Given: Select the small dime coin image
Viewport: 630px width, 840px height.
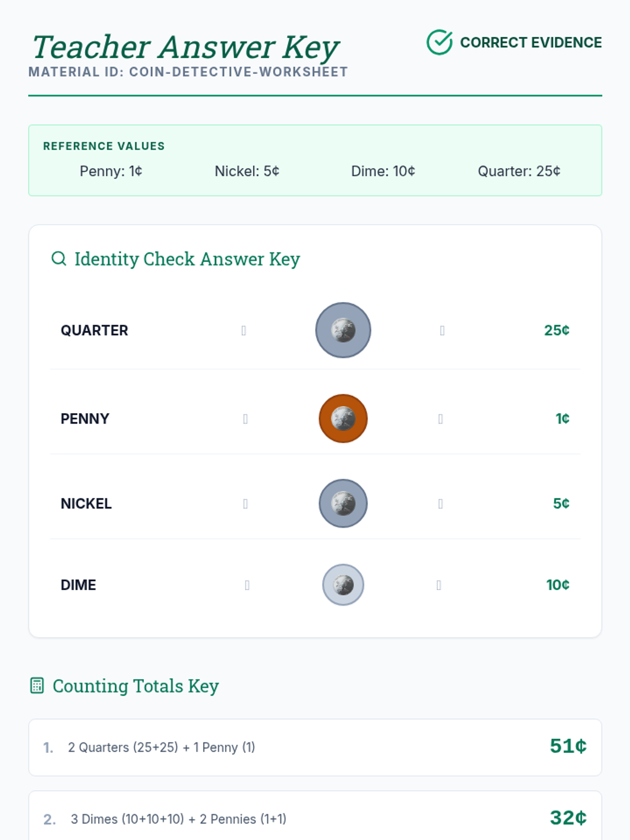Looking at the screenshot, I should click(343, 585).
